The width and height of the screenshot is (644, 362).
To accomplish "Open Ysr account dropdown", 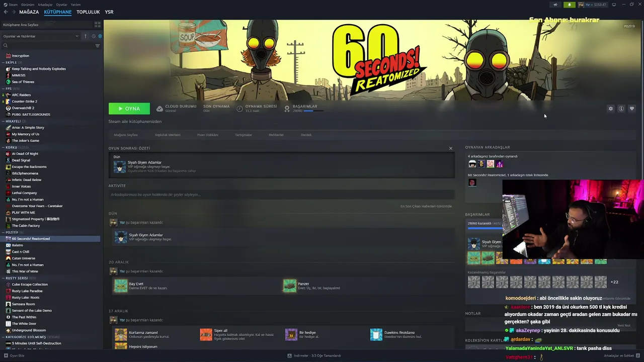I will click(593, 5).
